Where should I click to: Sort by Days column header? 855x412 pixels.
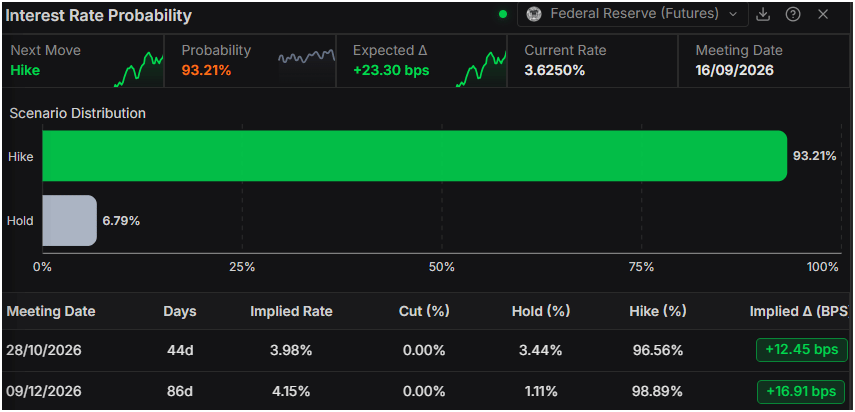pyautogui.click(x=180, y=312)
